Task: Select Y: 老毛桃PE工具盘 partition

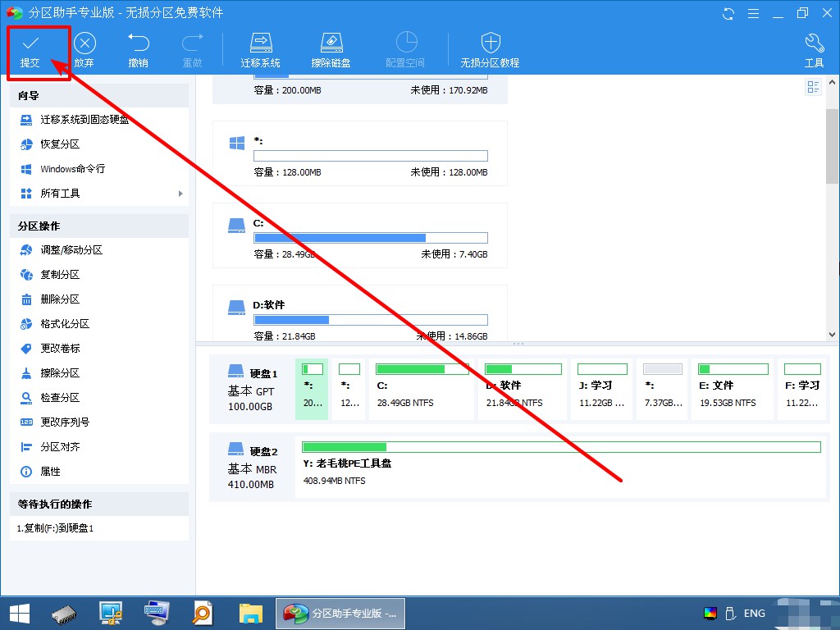Action: pyautogui.click(x=561, y=467)
